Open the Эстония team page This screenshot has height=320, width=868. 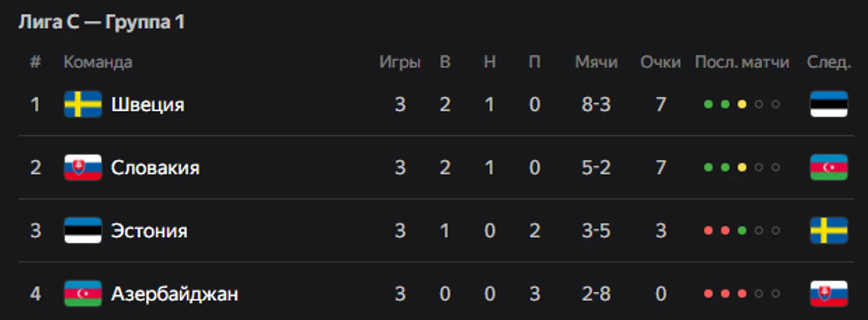click(x=149, y=231)
